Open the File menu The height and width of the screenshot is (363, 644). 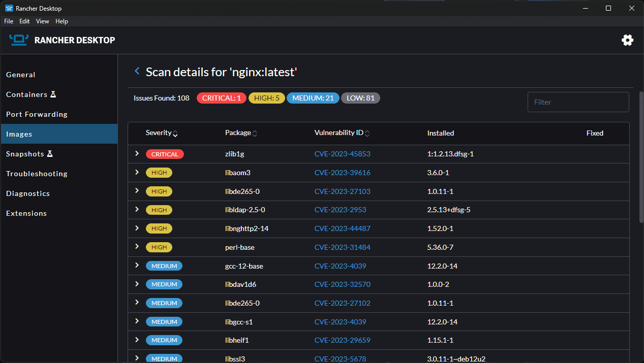pyautogui.click(x=9, y=21)
